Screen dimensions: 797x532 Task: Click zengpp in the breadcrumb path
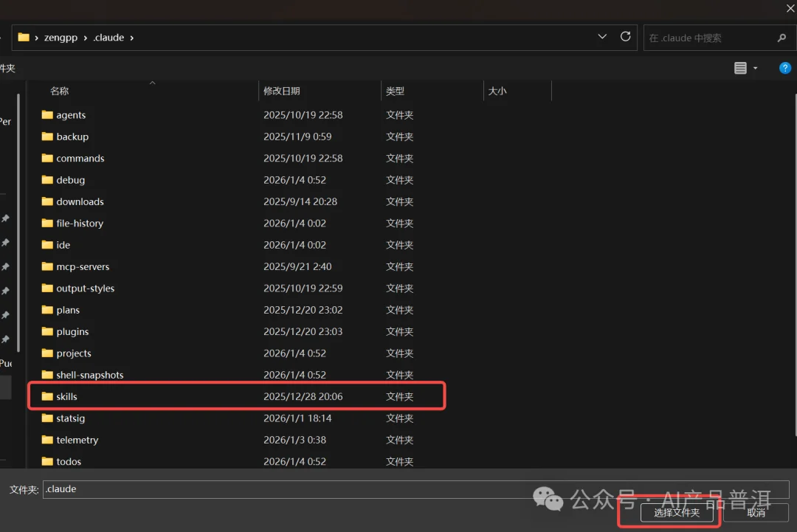(x=61, y=38)
